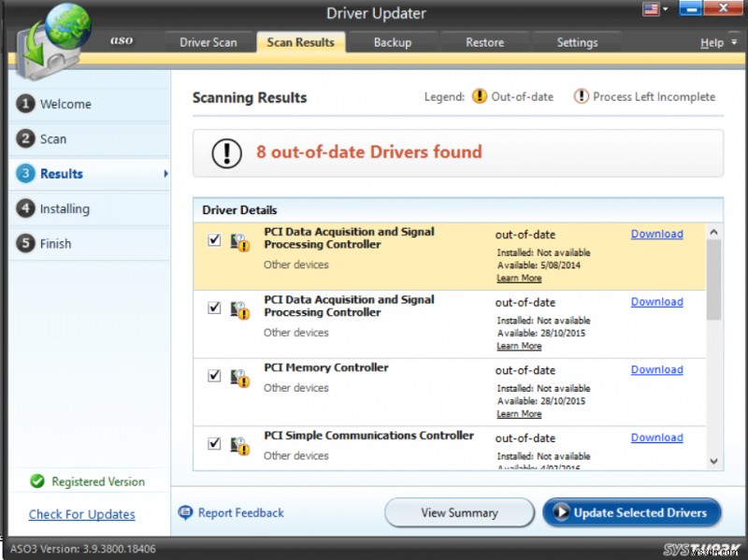Click the 'Available: 5/08/2014' date text
The width and height of the screenshot is (748, 560).
pyautogui.click(x=539, y=266)
